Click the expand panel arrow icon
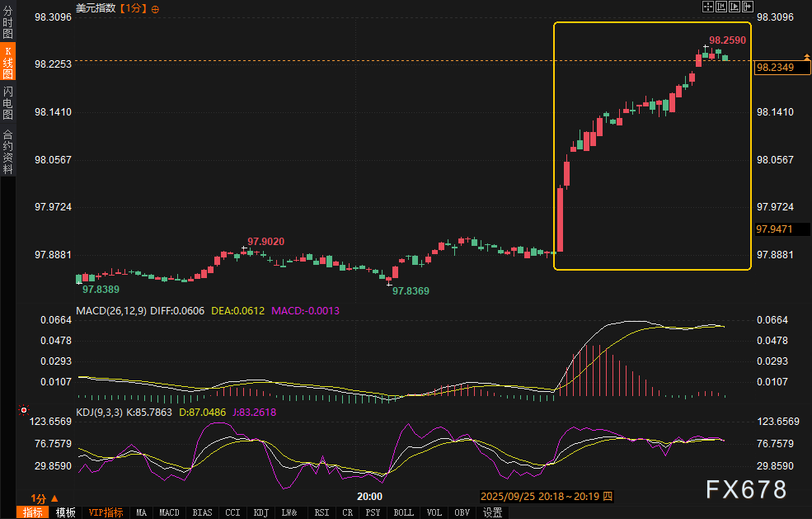 tap(748, 7)
